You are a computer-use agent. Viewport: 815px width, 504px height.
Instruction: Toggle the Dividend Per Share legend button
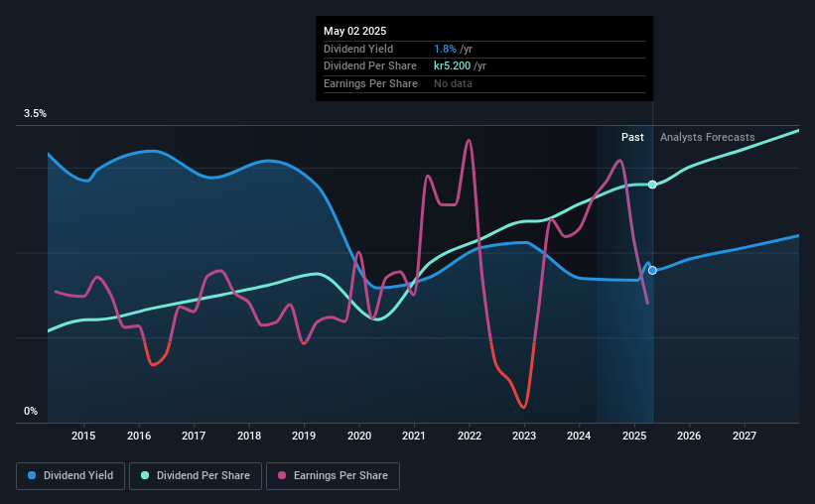(x=196, y=476)
